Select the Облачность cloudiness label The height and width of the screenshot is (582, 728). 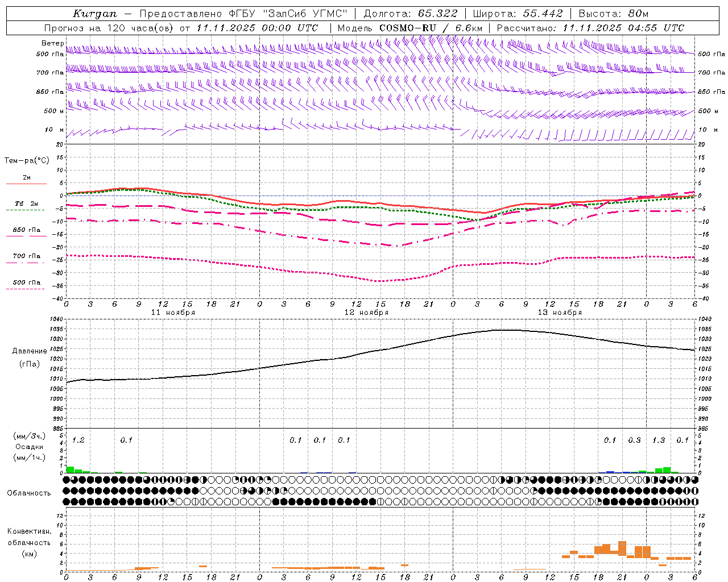coord(29,493)
